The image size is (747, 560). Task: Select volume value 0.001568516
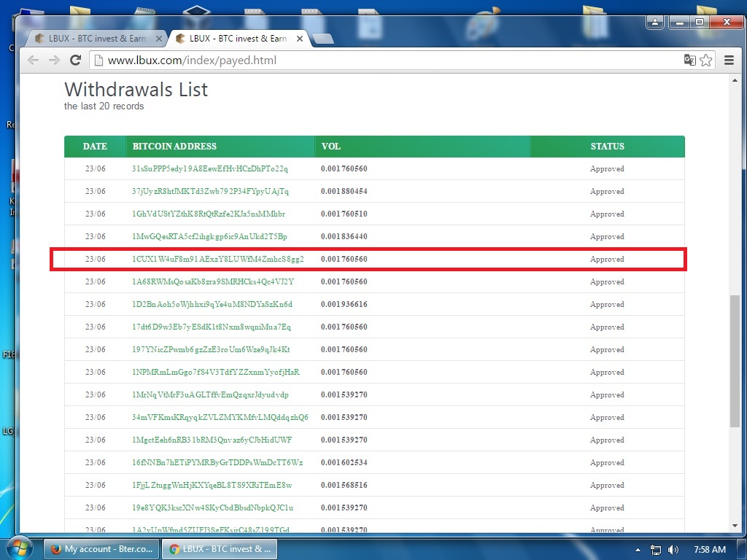(x=344, y=485)
